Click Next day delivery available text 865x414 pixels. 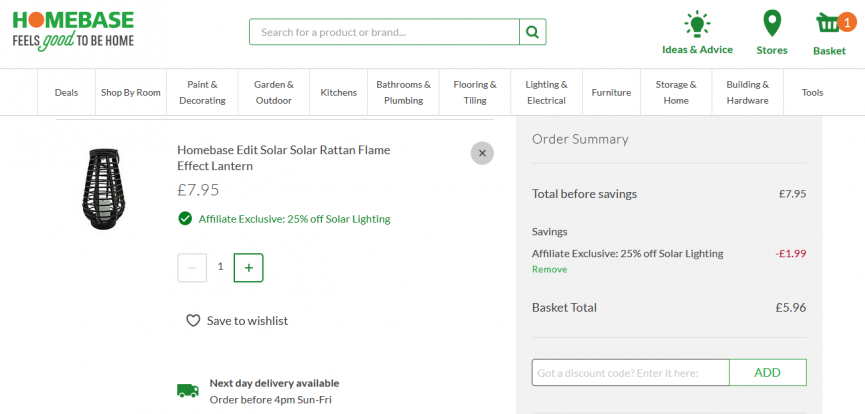(x=274, y=383)
